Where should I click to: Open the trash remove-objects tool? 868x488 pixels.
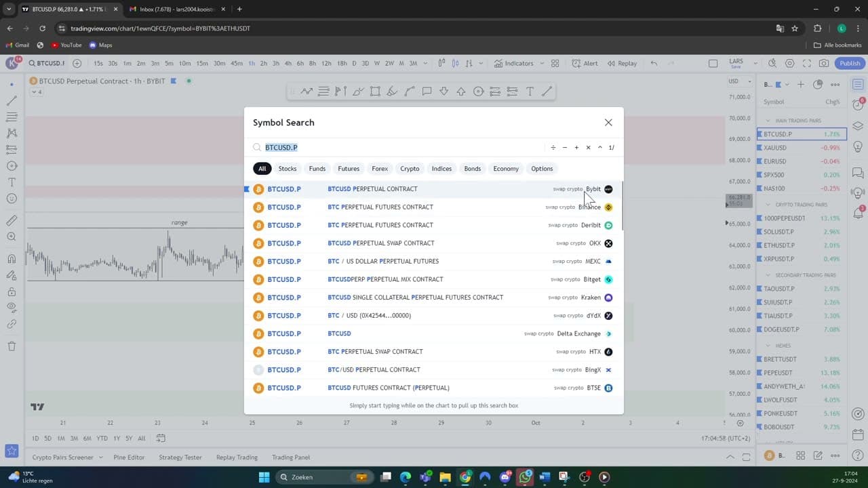(12, 346)
